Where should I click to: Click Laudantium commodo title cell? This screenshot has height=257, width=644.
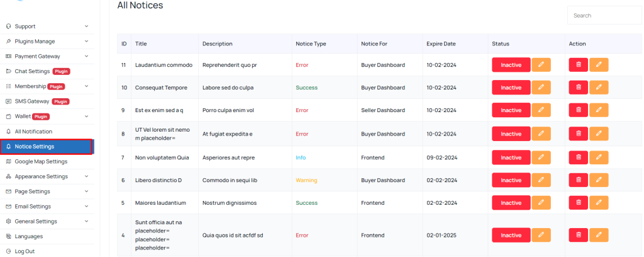[164, 65]
